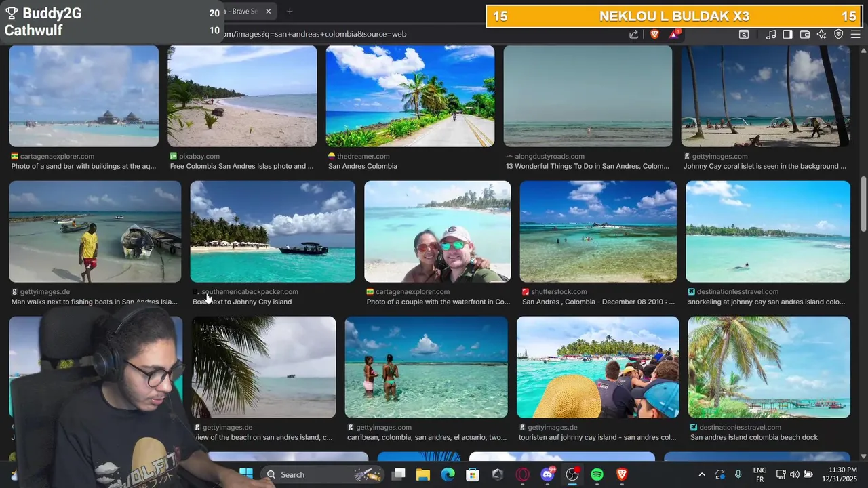Open the Brave playlist music note icon
The width and height of the screenshot is (868, 488).
click(x=771, y=34)
